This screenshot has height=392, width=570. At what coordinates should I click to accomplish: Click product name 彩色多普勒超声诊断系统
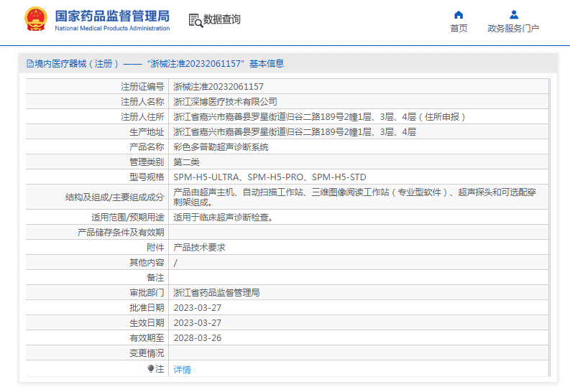click(x=221, y=146)
